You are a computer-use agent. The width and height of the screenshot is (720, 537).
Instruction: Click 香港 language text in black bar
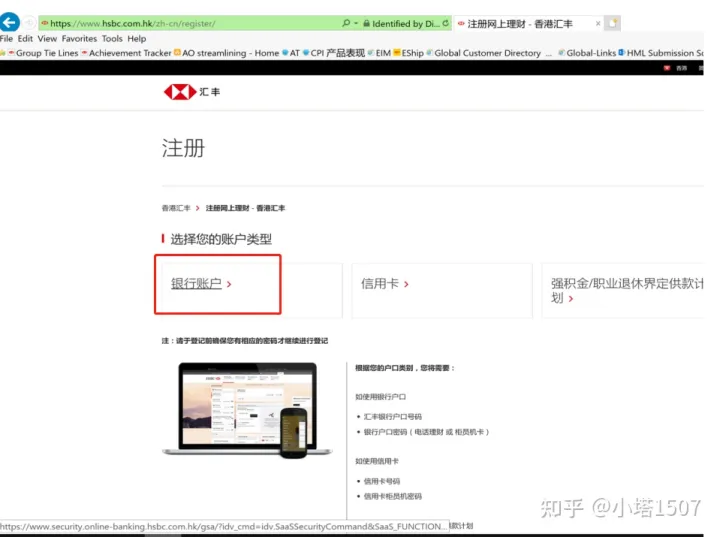[x=681, y=68]
